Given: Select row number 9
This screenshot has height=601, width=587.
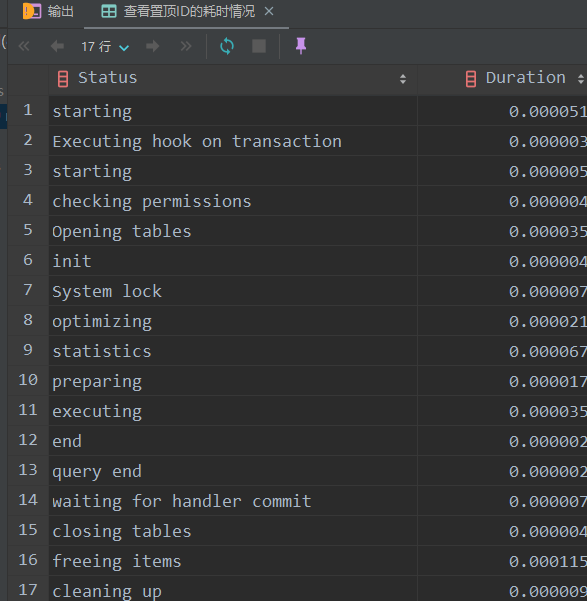Looking at the screenshot, I should [28, 350].
